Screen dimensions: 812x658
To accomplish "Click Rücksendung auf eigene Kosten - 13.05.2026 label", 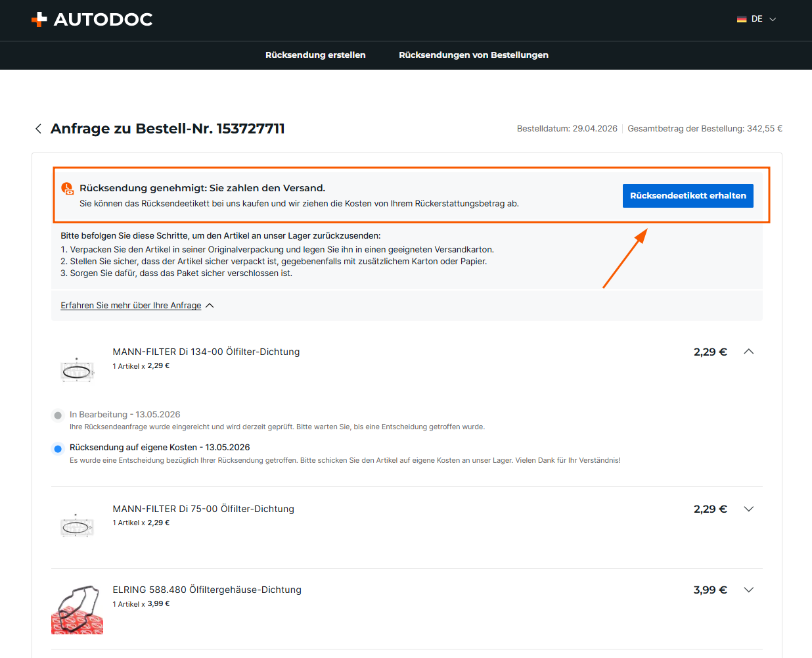I will tap(160, 448).
